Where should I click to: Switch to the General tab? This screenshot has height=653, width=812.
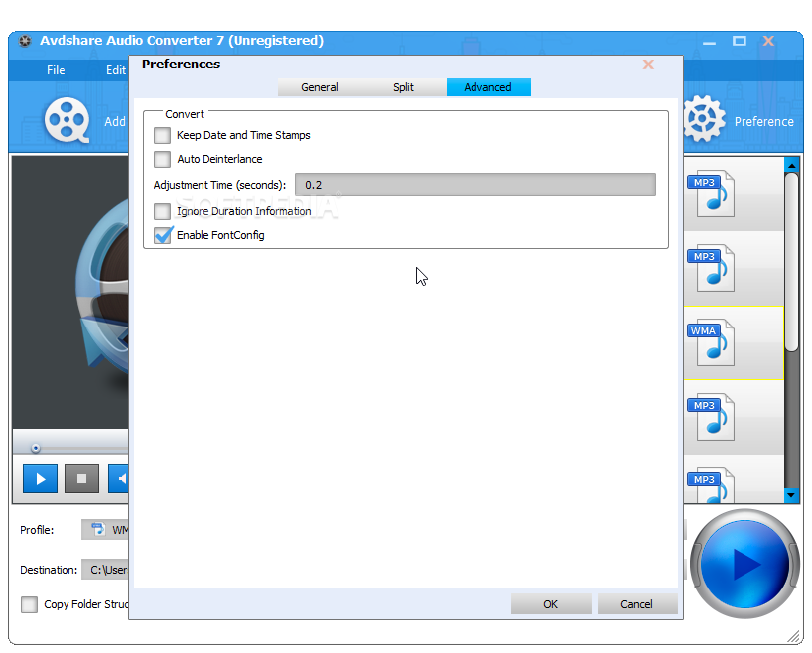320,87
